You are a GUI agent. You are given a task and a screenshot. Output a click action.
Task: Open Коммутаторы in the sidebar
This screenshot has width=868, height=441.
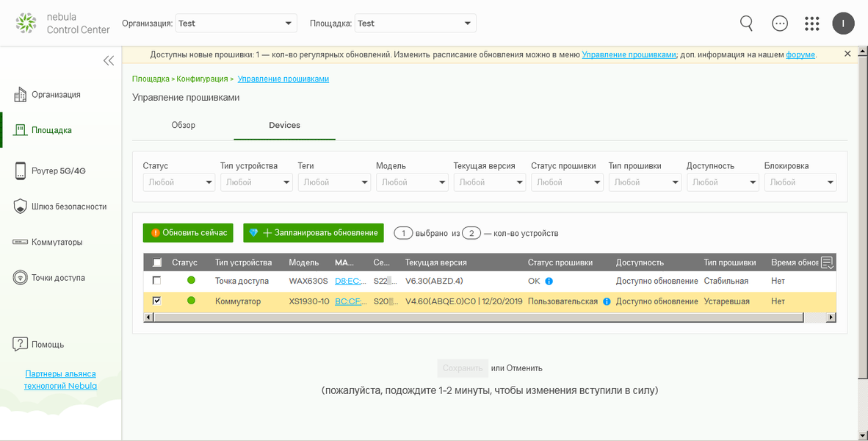click(57, 242)
